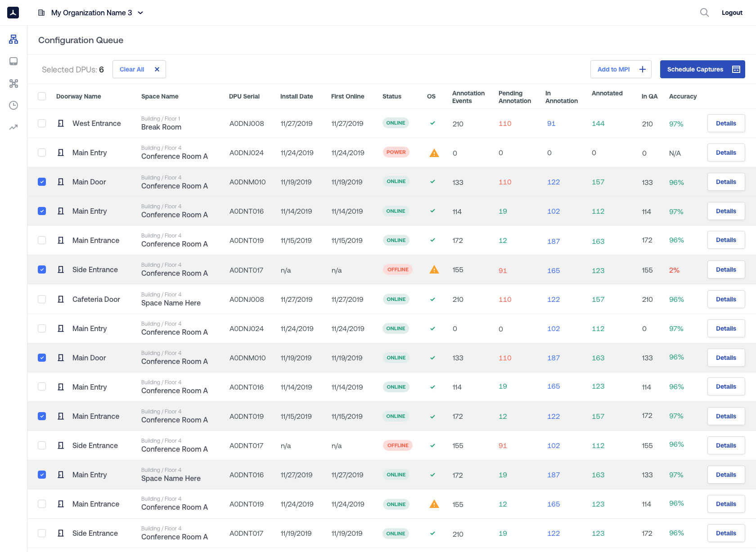Sort by the Status column header
Viewport: 756px width, 552px height.
(391, 96)
